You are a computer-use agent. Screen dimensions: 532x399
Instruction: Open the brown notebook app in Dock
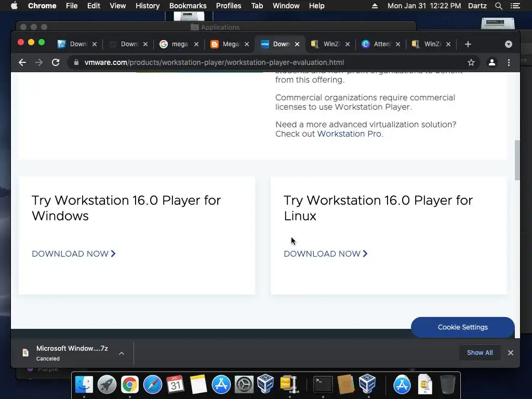click(x=345, y=385)
